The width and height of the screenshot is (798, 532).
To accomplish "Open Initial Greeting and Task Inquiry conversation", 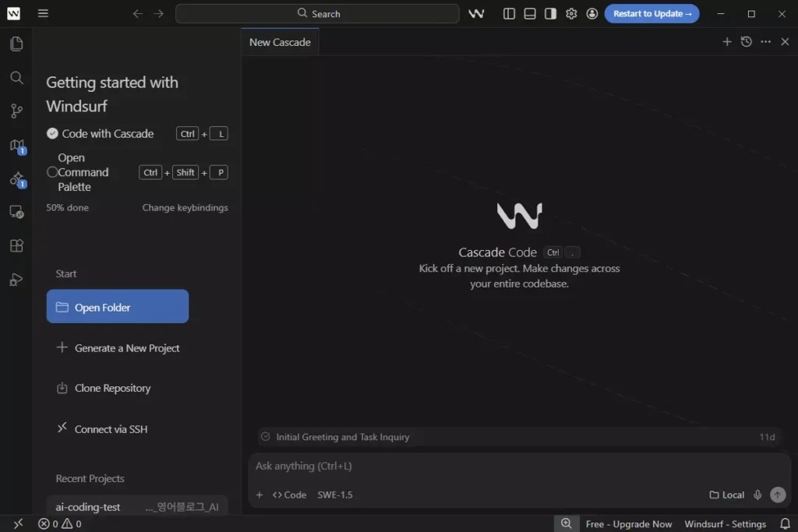I will point(518,437).
